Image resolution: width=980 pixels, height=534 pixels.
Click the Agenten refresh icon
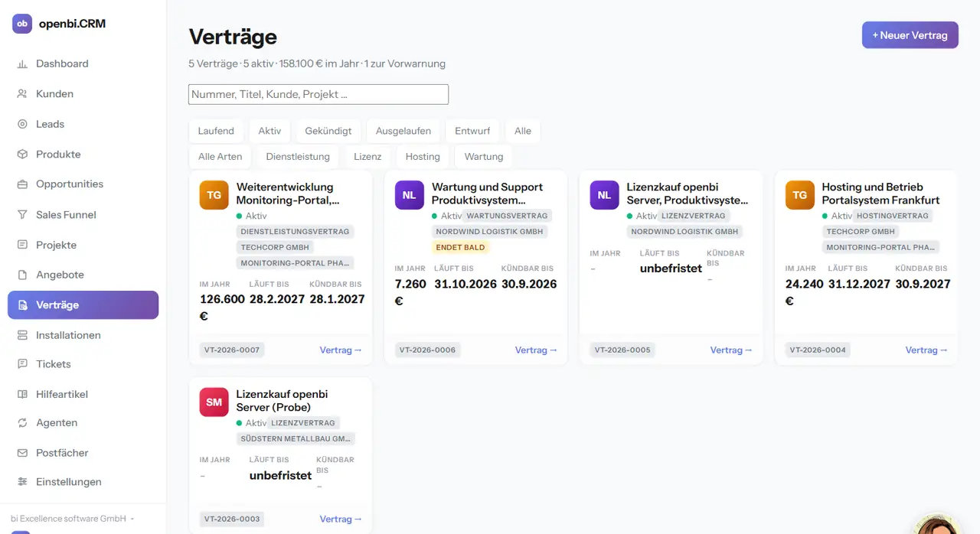tap(22, 423)
